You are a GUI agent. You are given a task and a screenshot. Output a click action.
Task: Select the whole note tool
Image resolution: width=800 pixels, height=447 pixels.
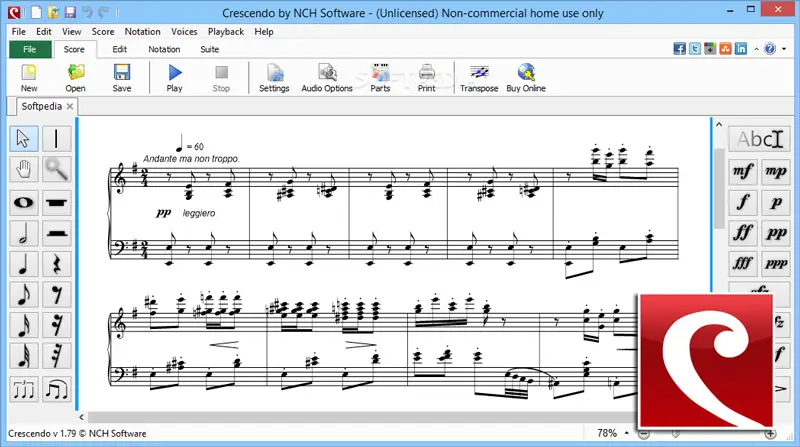pos(25,203)
